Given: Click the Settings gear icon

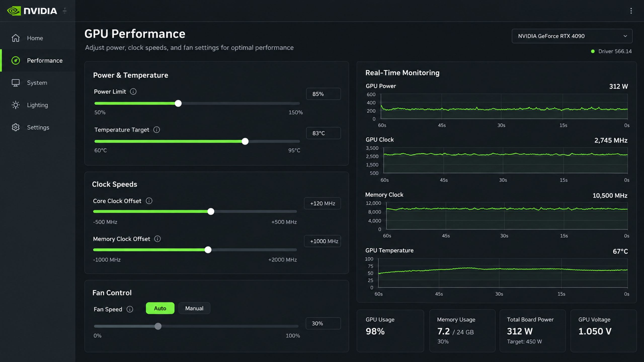Looking at the screenshot, I should 16,127.
